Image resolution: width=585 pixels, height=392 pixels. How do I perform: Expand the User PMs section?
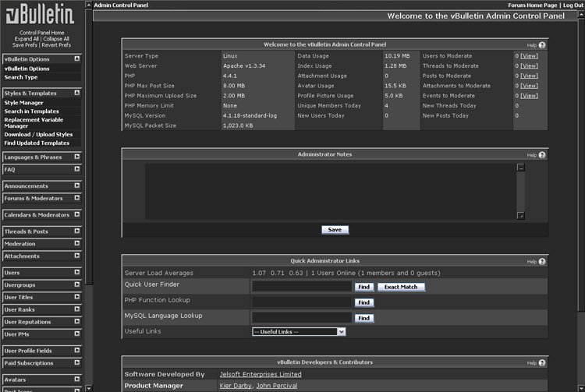(x=77, y=334)
